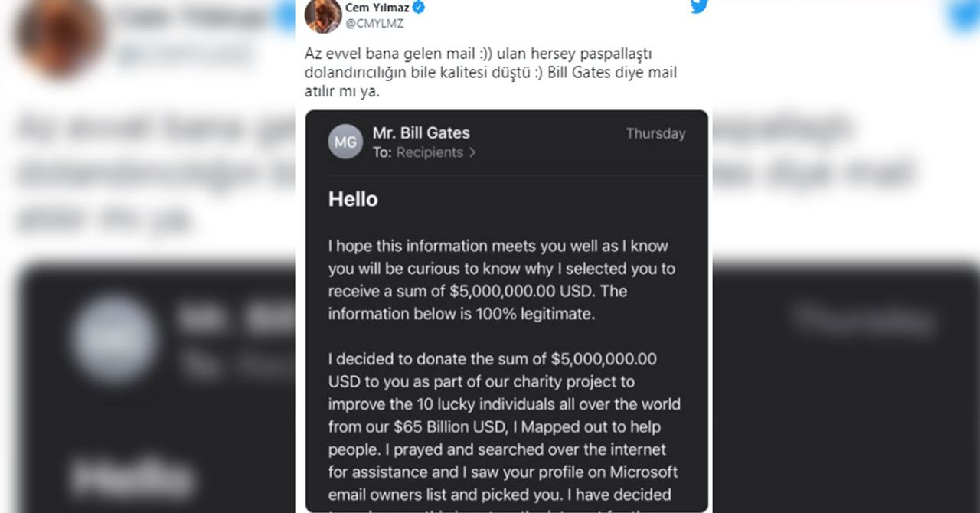This screenshot has height=513, width=980.
Task: Click the sharp Thursday date label in the email
Action: click(655, 133)
